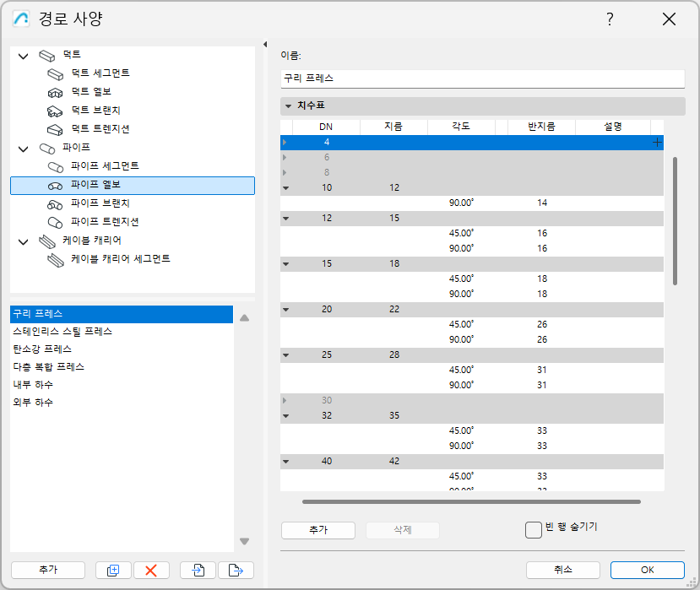Select the 덕트 브랜치 item icon

tap(56, 111)
